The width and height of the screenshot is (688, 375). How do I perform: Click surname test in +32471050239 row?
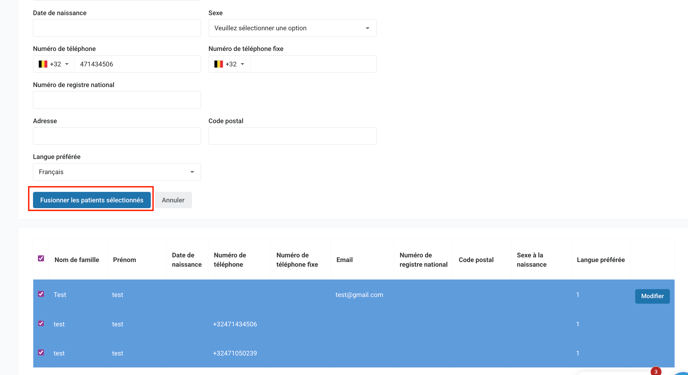[x=59, y=353]
